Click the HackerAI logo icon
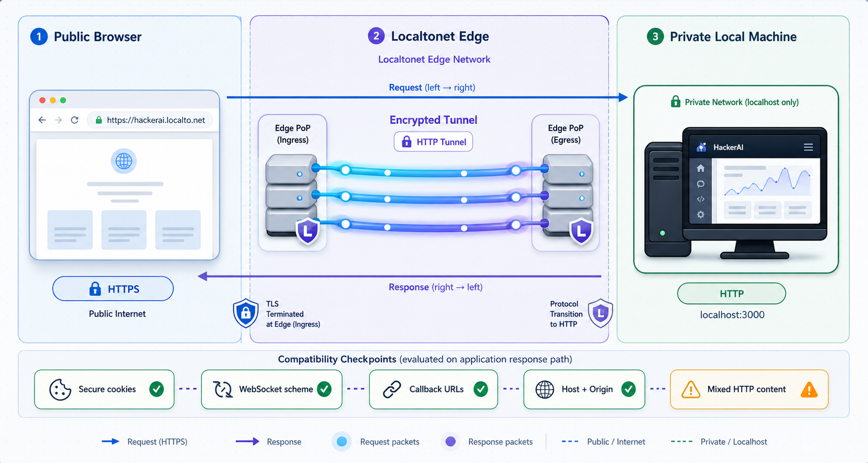 point(701,147)
